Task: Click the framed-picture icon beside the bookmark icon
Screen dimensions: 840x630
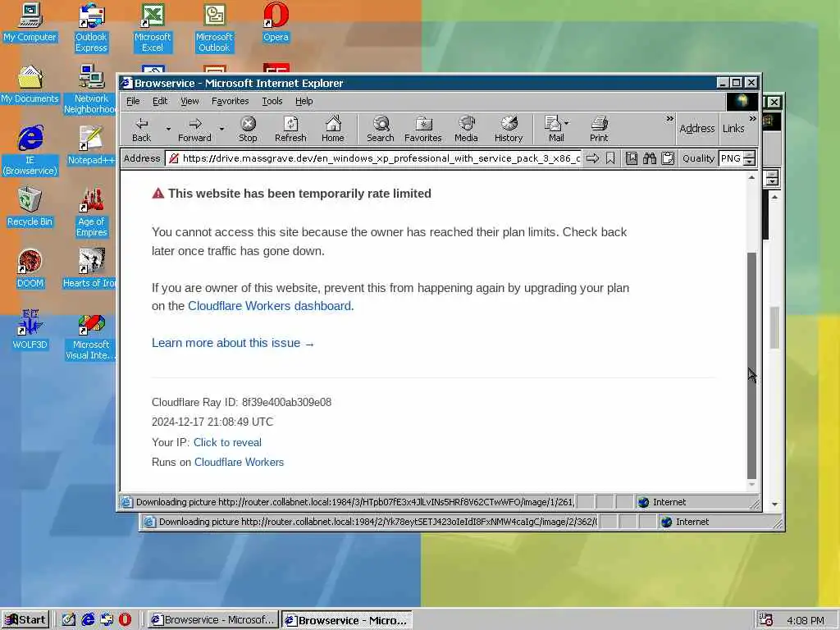Action: 632,158
